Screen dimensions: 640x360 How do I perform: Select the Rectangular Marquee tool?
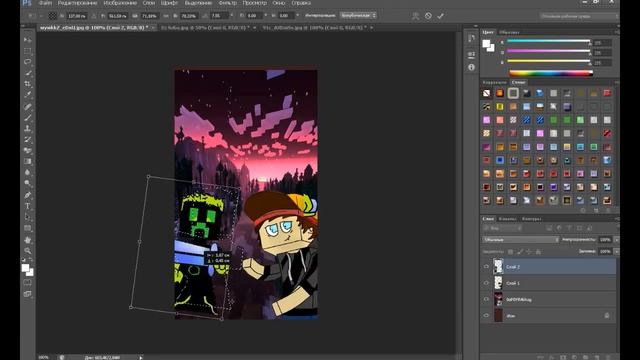(x=27, y=51)
